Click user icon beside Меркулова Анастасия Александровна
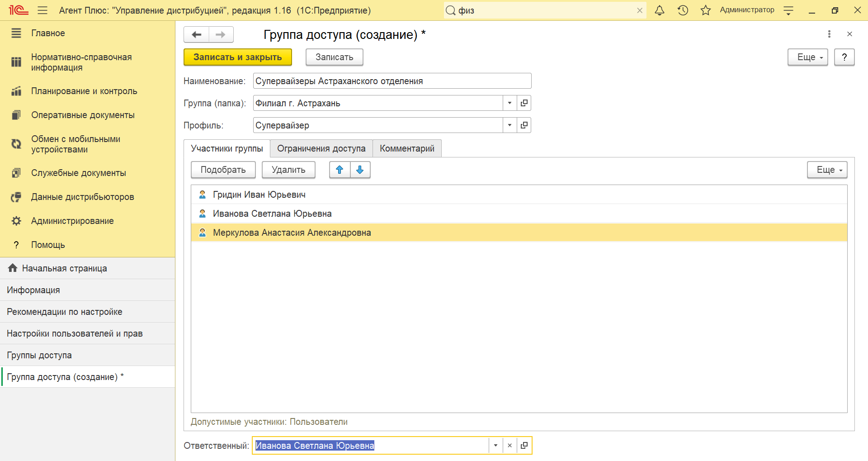The width and height of the screenshot is (868, 461). [x=203, y=233]
